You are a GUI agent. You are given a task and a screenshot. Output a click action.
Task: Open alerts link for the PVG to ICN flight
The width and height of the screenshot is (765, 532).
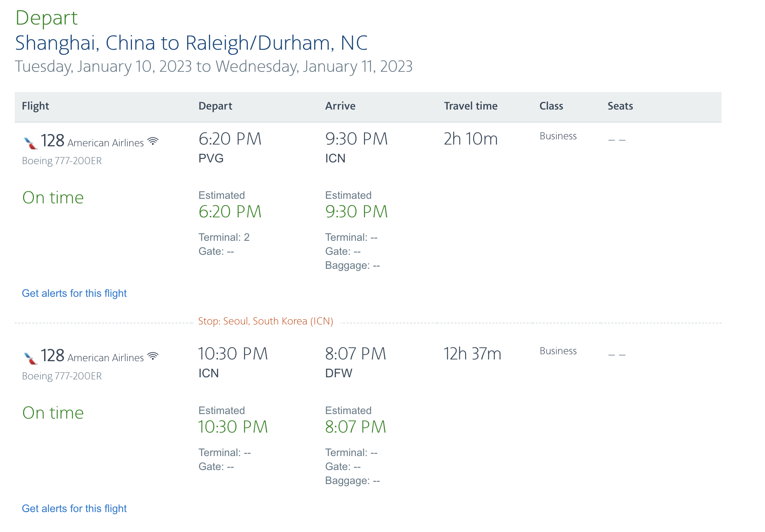[x=74, y=293]
